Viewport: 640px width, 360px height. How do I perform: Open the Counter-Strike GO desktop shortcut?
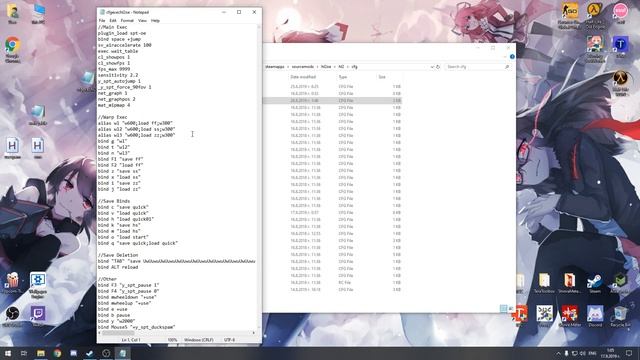(570, 12)
